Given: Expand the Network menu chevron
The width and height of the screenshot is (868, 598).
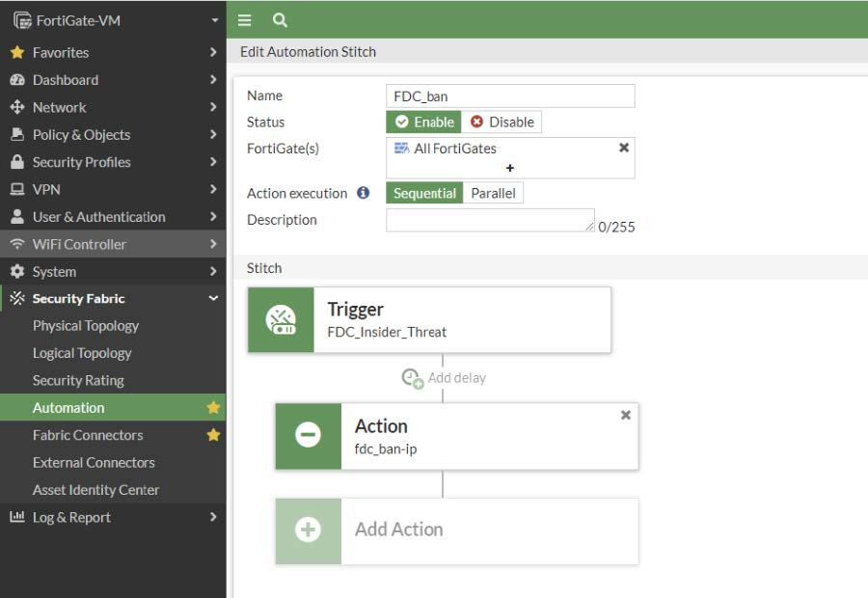Looking at the screenshot, I should pyautogui.click(x=213, y=107).
